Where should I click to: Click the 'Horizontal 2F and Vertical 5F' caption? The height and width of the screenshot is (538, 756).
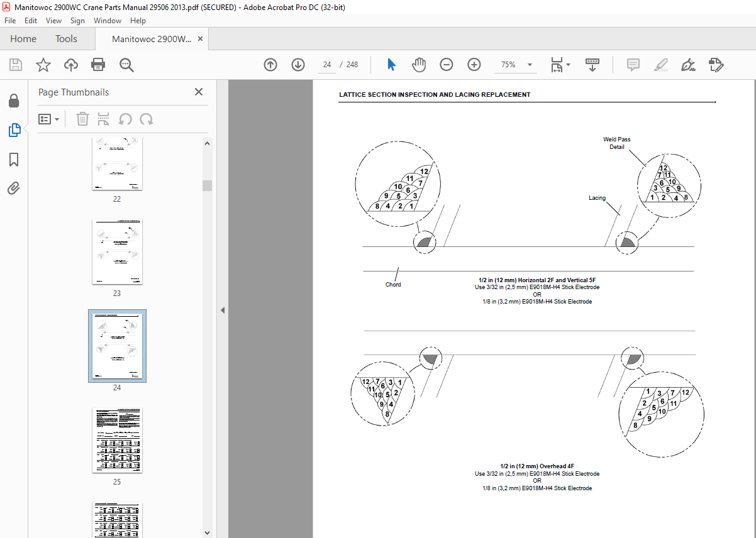(536, 280)
